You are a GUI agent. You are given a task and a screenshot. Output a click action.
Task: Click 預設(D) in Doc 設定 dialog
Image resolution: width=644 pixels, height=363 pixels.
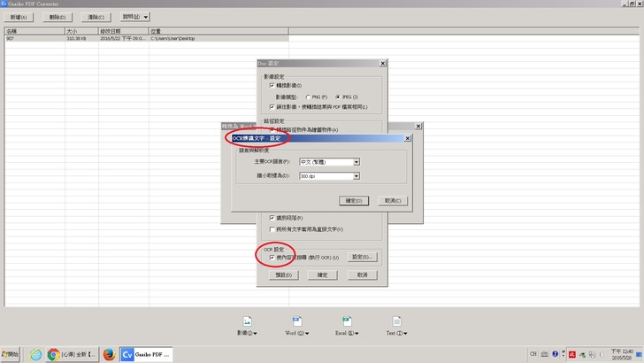pyautogui.click(x=283, y=275)
